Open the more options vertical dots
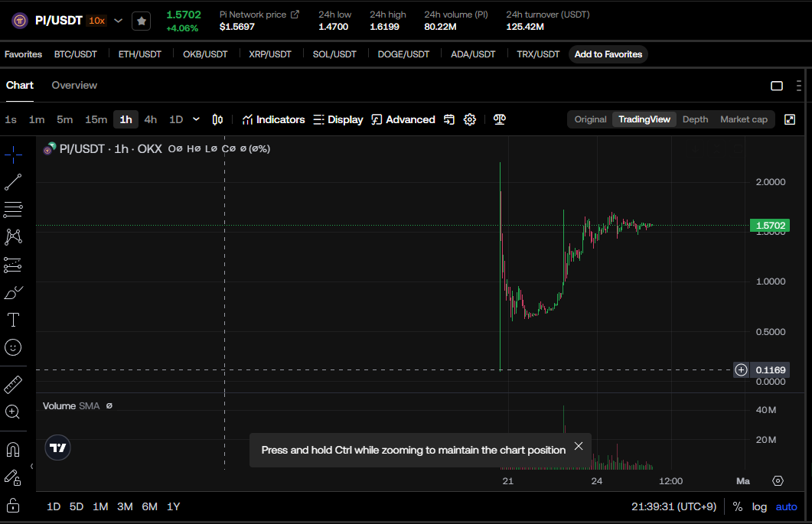Screen dimensions: 812x524 pyautogui.click(x=799, y=86)
